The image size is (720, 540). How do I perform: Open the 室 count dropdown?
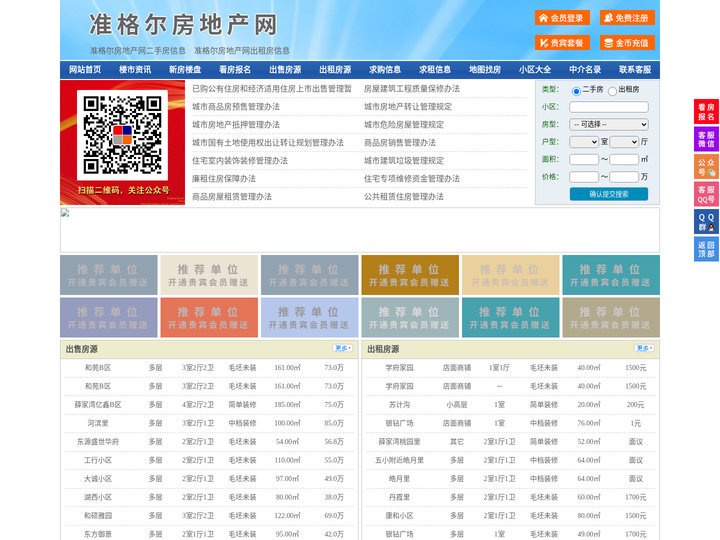[x=584, y=142]
